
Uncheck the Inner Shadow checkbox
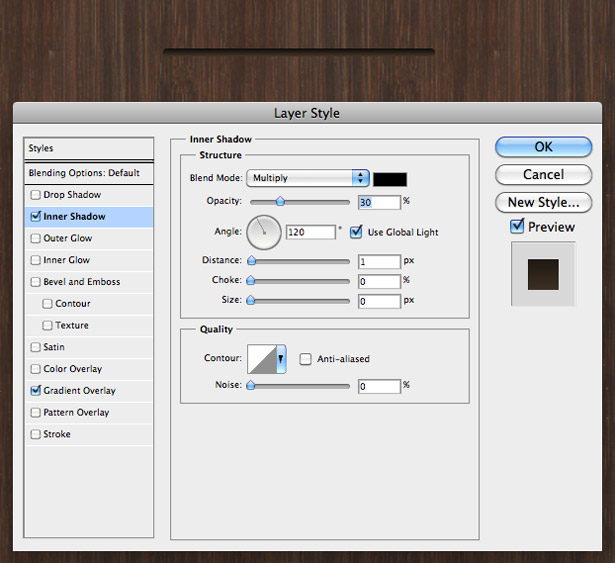pyautogui.click(x=35, y=216)
